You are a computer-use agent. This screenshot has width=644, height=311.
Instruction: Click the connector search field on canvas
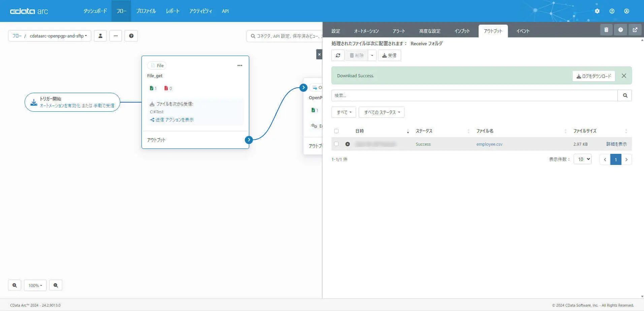285,36
